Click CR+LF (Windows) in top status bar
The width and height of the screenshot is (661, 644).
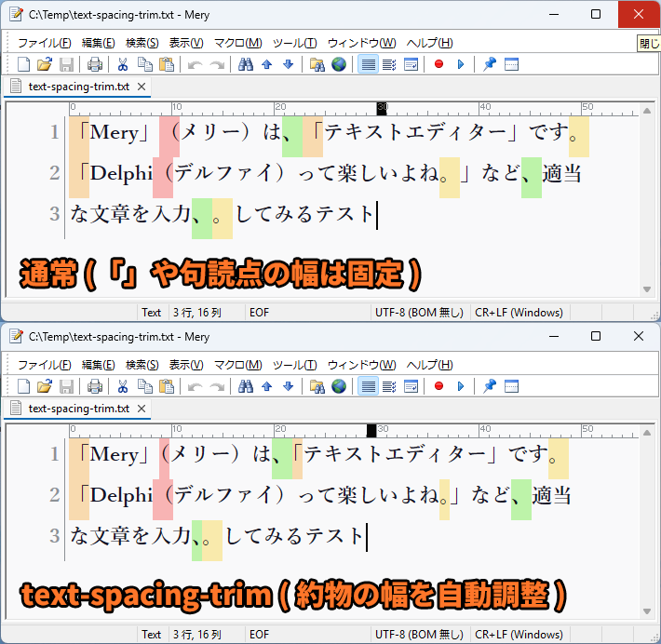click(519, 313)
